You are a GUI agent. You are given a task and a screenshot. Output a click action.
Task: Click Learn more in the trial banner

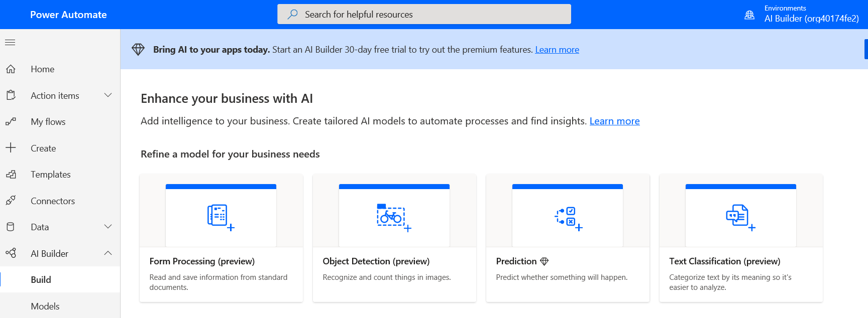click(x=557, y=50)
